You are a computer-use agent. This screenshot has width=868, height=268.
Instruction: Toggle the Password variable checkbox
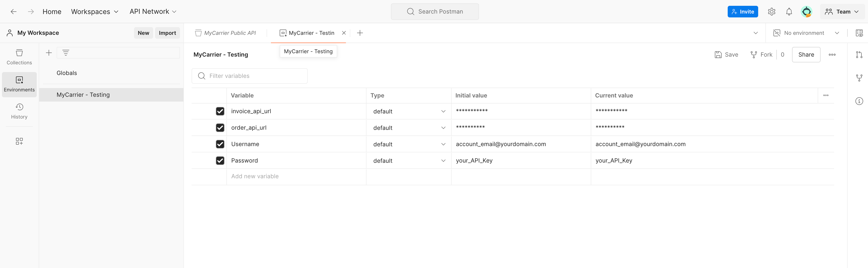tap(220, 161)
